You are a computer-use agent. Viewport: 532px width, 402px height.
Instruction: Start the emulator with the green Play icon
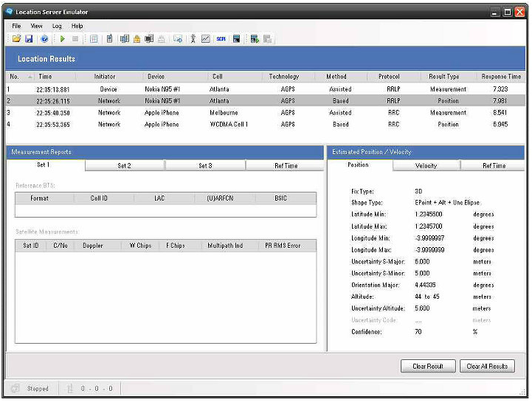tap(63, 38)
